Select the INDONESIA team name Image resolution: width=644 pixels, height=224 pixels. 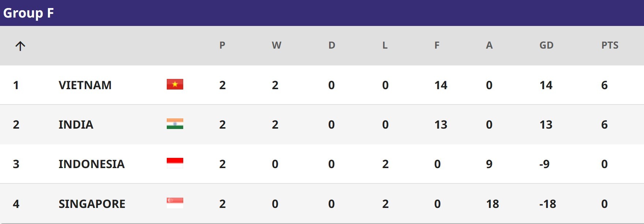91,164
